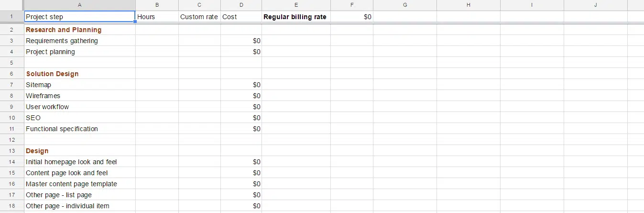This screenshot has width=644, height=213.
Task: Select the "Requirements gathering" cell
Action: coord(62,41)
